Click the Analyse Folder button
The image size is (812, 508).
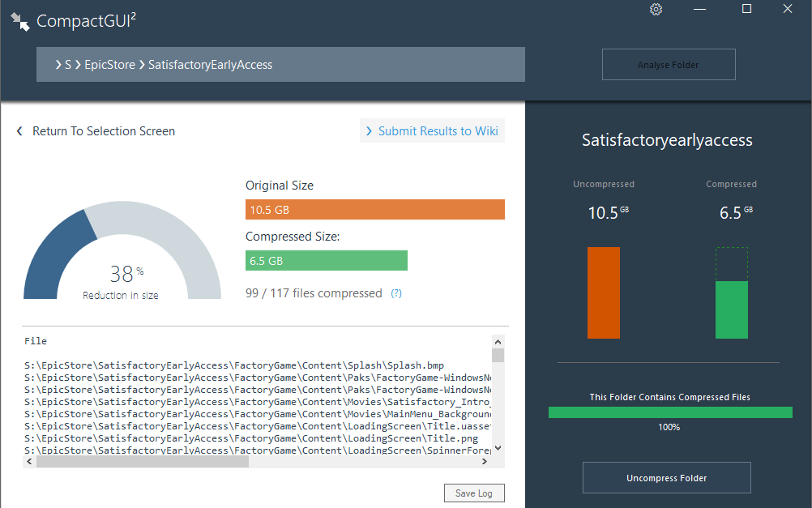click(x=668, y=64)
